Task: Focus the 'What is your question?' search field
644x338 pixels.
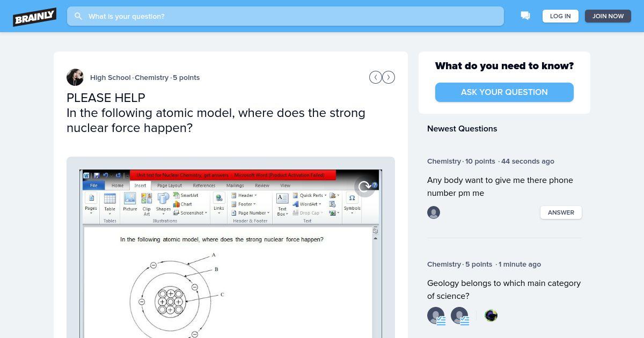Action: coord(286,16)
